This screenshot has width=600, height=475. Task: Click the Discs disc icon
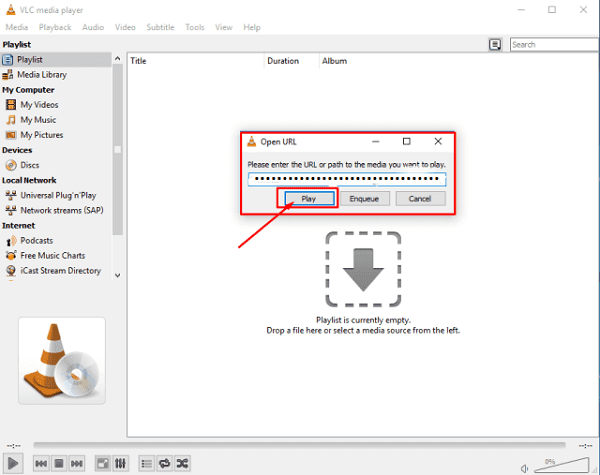(11, 165)
